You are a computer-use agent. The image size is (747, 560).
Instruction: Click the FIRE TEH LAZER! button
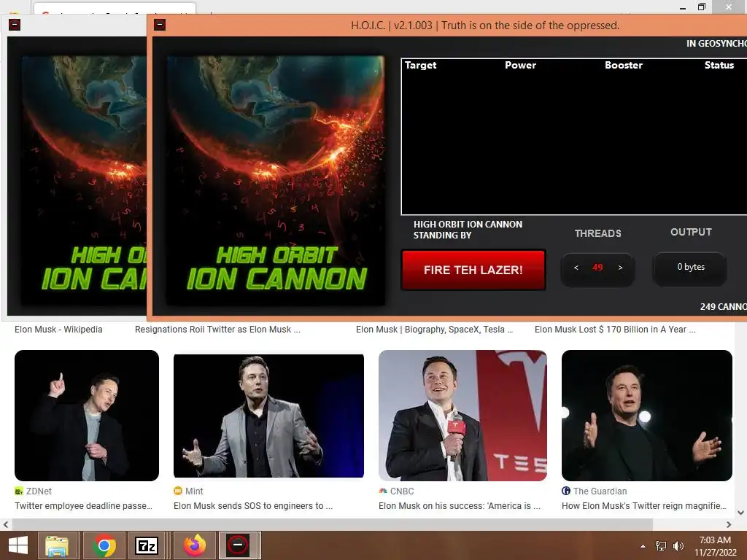tap(473, 270)
